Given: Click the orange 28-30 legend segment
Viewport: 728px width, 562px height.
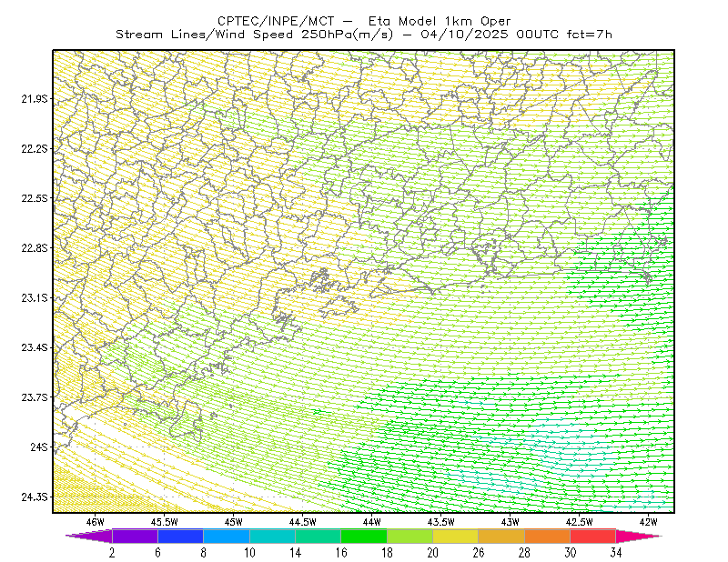Looking at the screenshot, I should point(548,536).
